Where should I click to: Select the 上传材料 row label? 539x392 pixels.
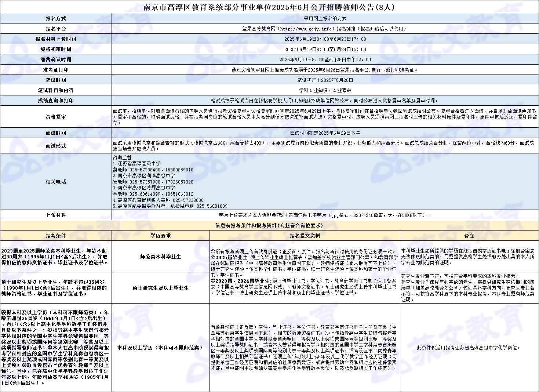56,215
